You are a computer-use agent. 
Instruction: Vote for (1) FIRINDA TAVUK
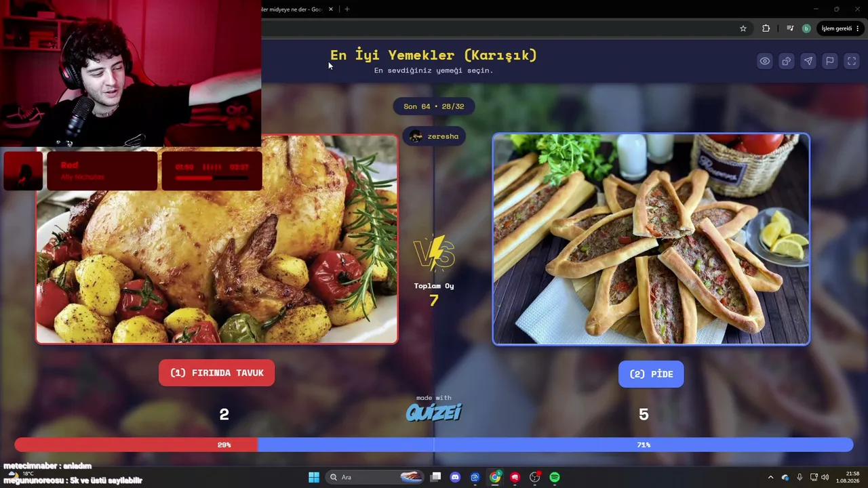pos(217,373)
